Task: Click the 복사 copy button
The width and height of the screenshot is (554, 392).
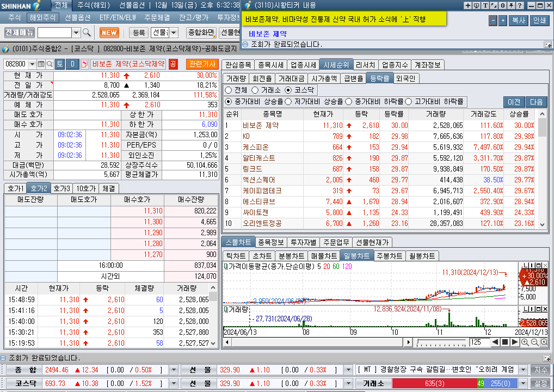Action: pyautogui.click(x=519, y=21)
